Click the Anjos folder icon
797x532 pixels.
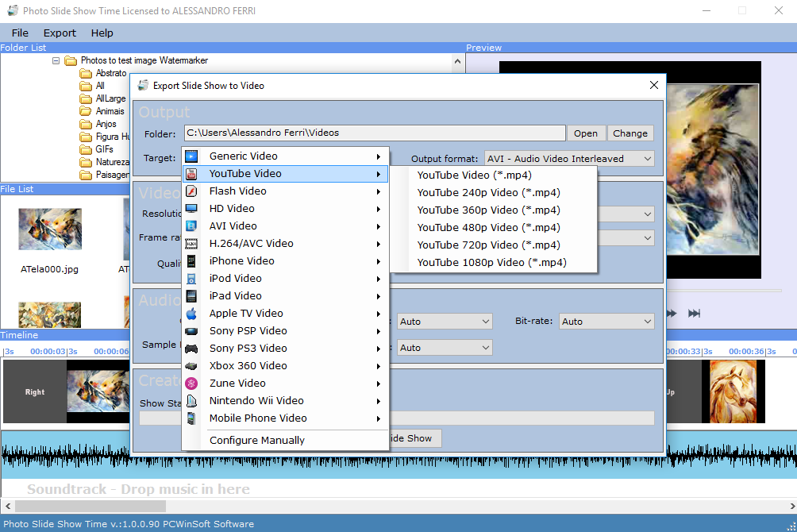[x=86, y=124]
